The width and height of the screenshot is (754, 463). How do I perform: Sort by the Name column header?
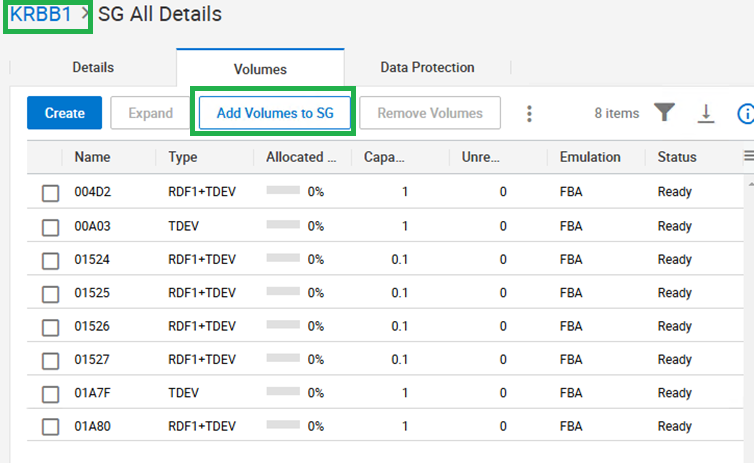(93, 157)
